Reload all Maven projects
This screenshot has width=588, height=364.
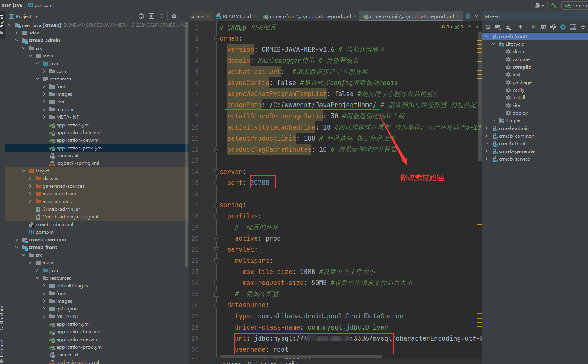click(x=488, y=27)
